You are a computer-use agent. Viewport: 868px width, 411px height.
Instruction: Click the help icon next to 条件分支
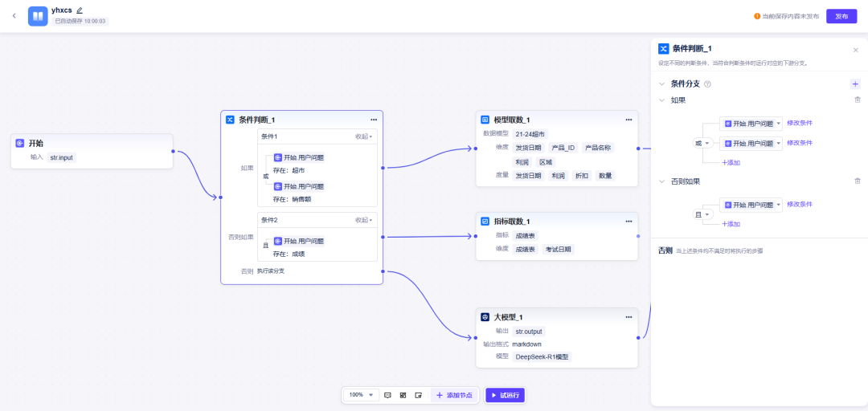click(707, 84)
